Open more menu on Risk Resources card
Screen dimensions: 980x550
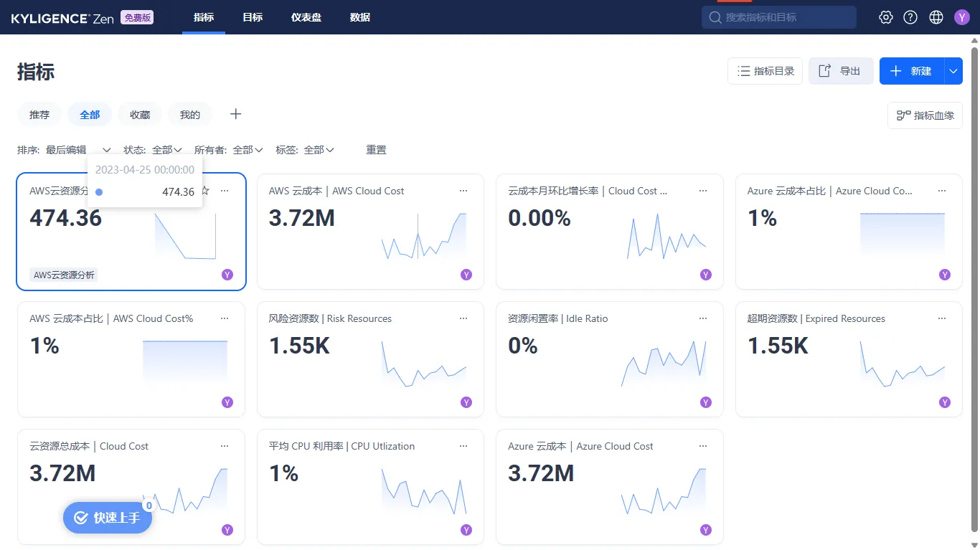(463, 318)
